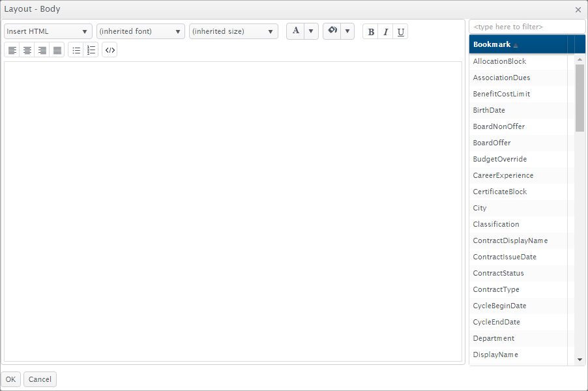Select CareerExperience bookmark
Viewport: 588px width, 391px height.
(x=518, y=175)
